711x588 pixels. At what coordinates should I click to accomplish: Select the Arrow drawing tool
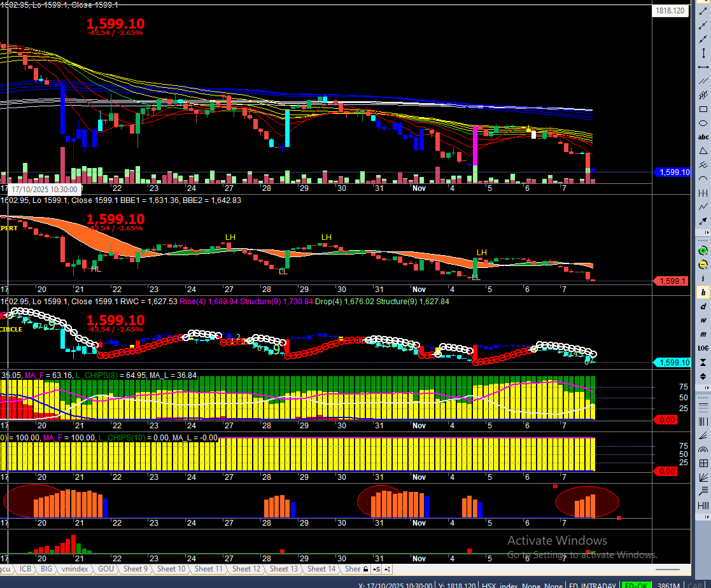[703, 221]
